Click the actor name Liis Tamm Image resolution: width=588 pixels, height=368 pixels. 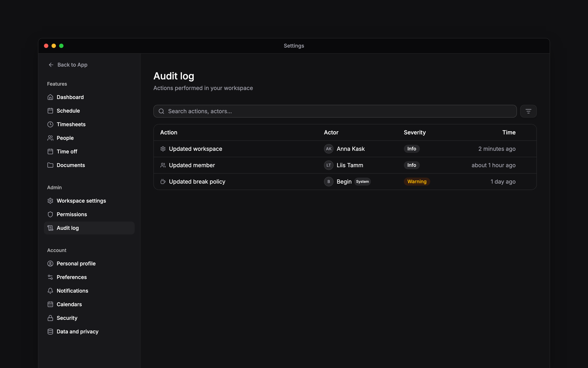(350, 165)
